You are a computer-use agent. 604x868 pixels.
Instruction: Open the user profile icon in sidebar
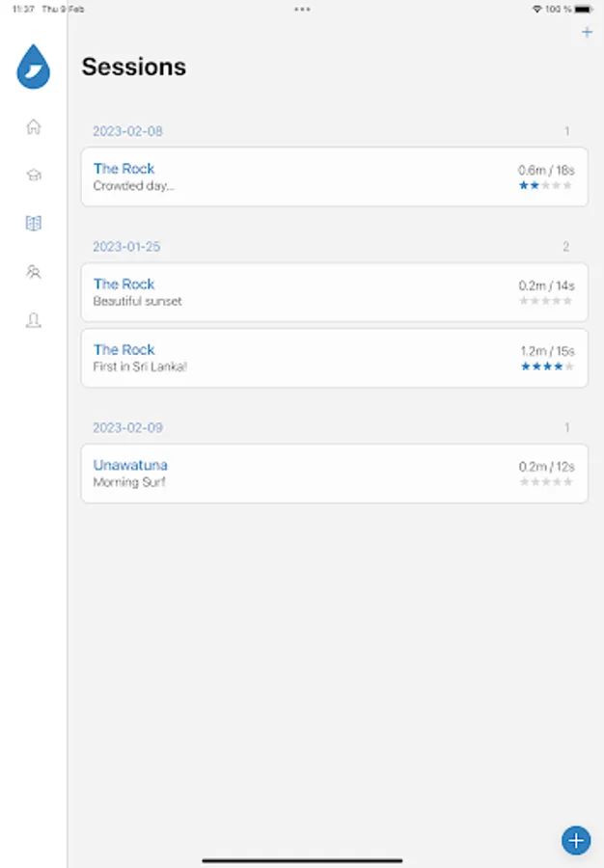click(34, 321)
